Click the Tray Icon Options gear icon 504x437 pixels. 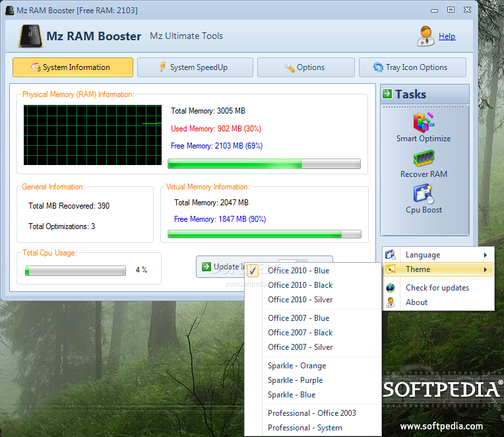(378, 67)
